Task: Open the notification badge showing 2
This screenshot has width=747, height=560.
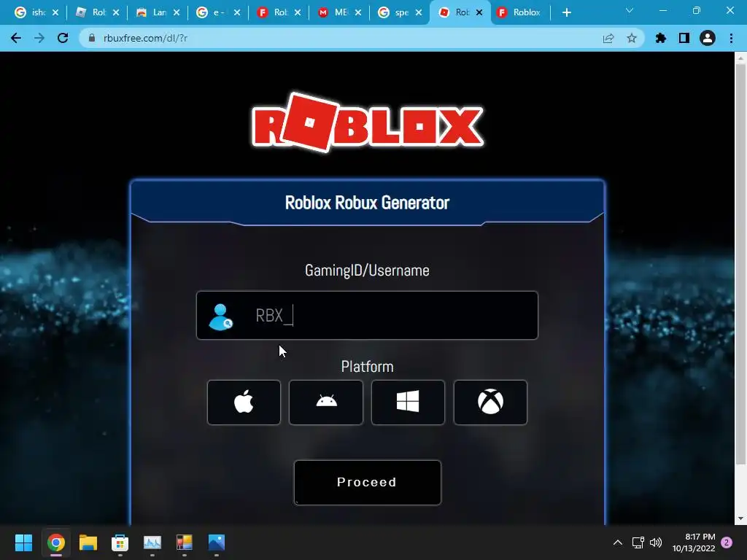Action: click(x=727, y=542)
